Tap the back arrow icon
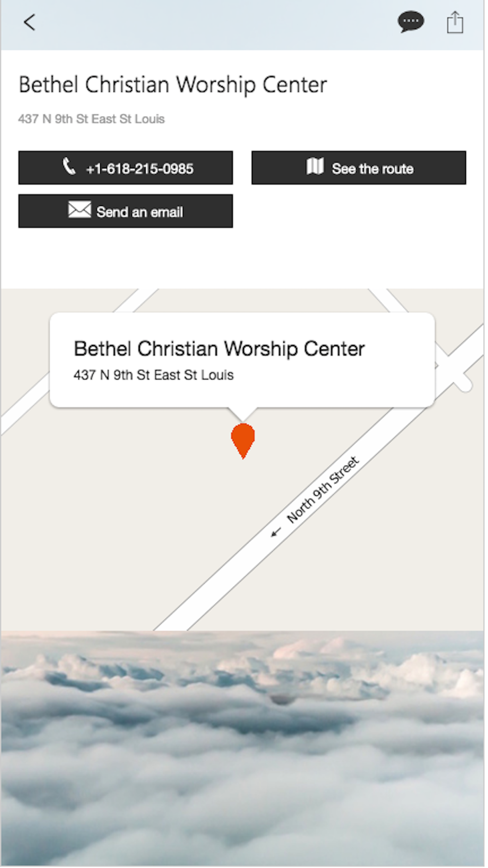The image size is (488, 868). 29,22
